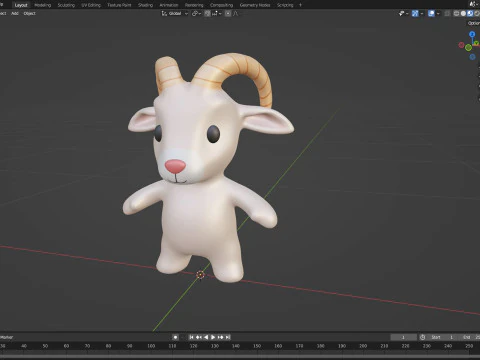Image resolution: width=480 pixels, height=360 pixels.
Task: Select Rendered viewport shading
Action: pos(477,13)
